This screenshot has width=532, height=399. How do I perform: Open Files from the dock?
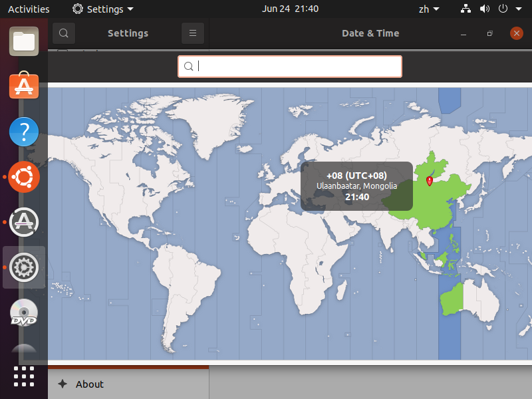[24, 41]
